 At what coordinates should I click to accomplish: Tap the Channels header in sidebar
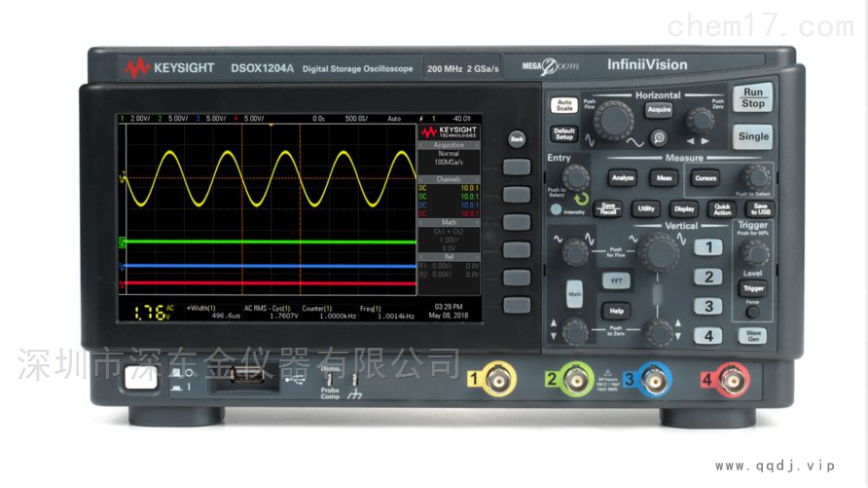(x=449, y=179)
